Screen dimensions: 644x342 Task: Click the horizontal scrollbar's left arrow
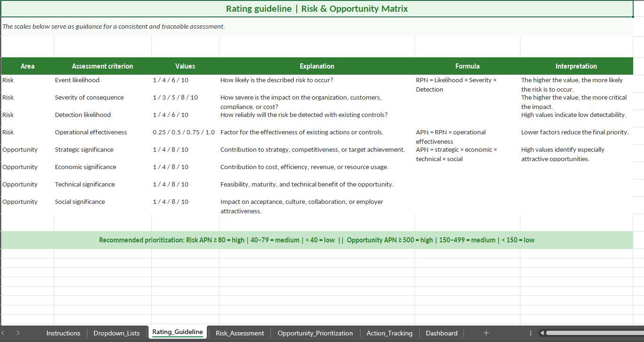point(542,333)
